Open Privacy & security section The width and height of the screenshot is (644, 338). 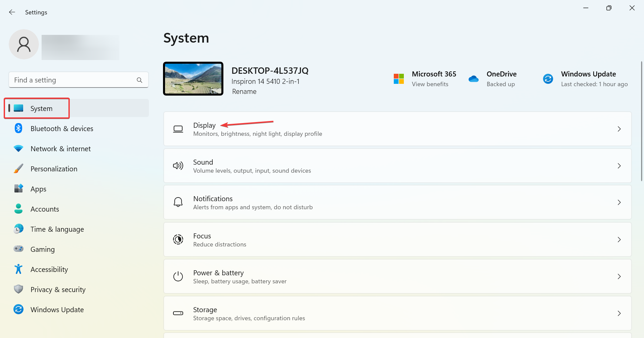coord(58,290)
